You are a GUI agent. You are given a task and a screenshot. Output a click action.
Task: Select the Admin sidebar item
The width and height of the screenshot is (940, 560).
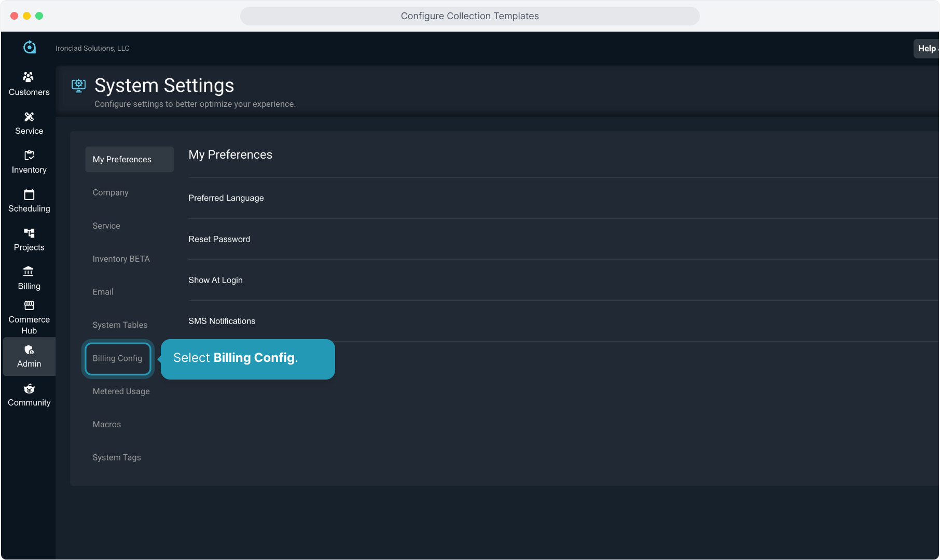[x=29, y=357]
